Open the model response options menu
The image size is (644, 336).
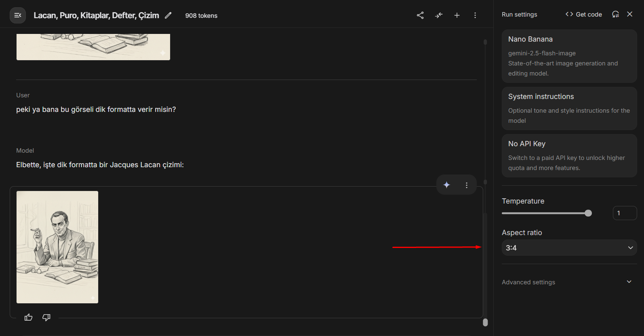click(x=467, y=185)
